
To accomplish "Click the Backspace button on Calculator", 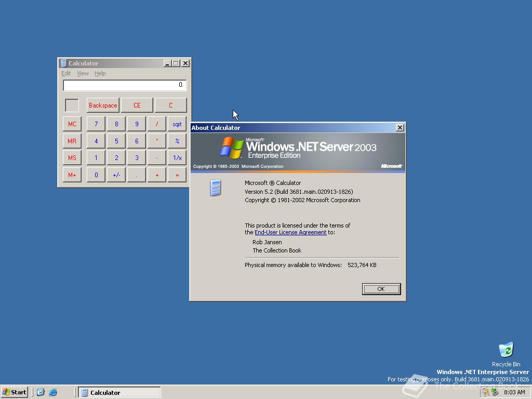I will 103,105.
